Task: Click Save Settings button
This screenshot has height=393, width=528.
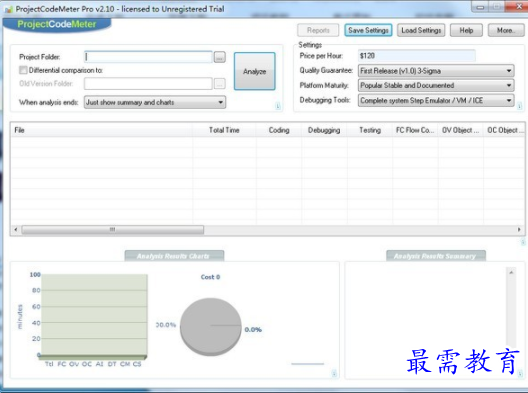Action: 368,30
